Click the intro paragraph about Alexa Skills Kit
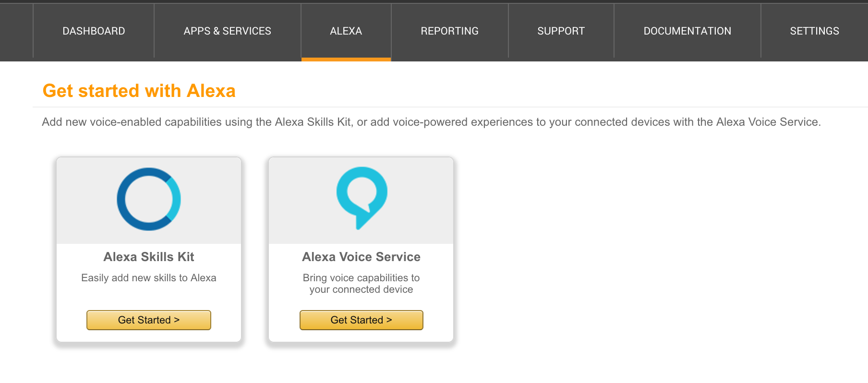 [431, 122]
